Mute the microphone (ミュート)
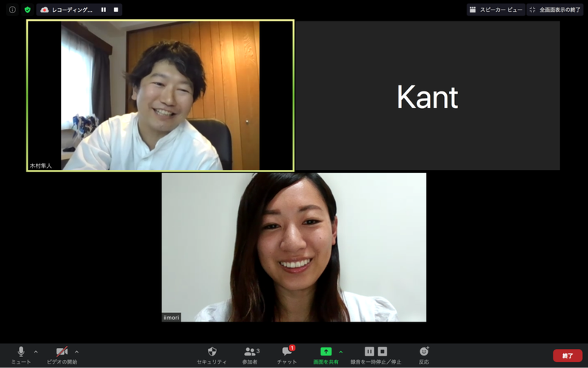The image size is (588, 368). point(21,355)
